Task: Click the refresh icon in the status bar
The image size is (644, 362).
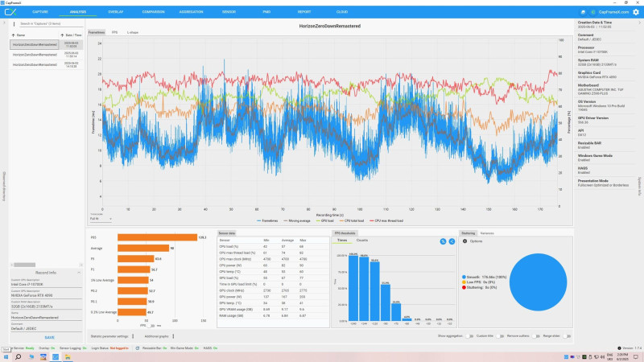Action: [137, 348]
